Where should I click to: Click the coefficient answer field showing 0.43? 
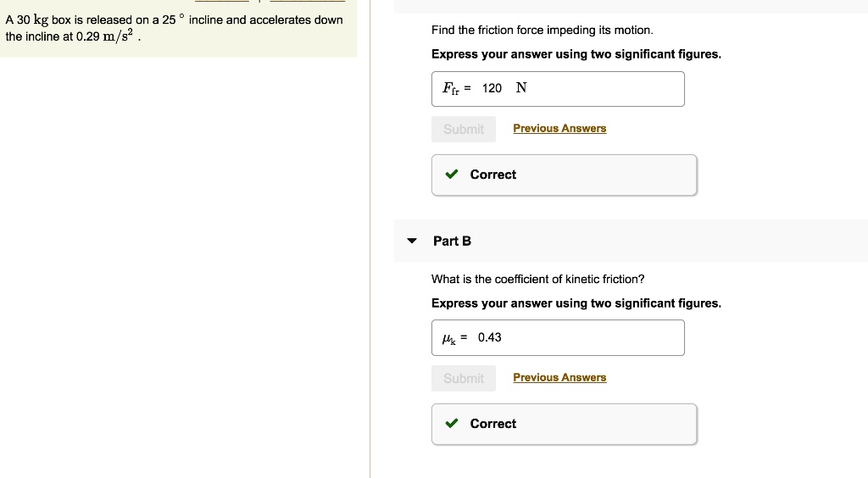tap(585, 337)
